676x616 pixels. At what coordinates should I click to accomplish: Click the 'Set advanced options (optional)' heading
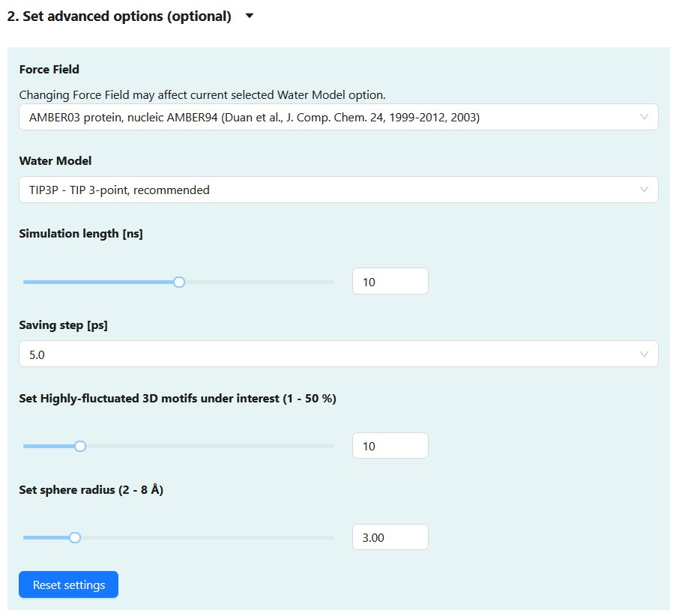[119, 16]
